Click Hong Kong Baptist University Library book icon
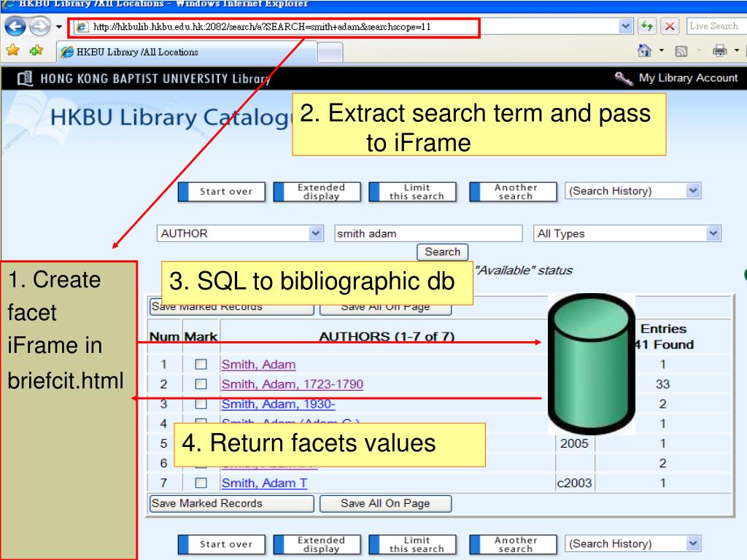747x560 pixels. tap(26, 78)
